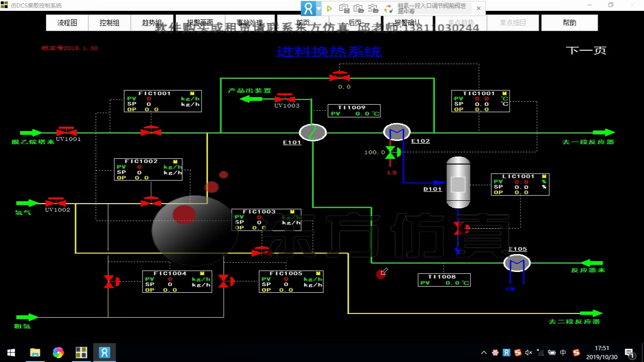
Task: Click the 下一页 next page link
Action: click(586, 50)
